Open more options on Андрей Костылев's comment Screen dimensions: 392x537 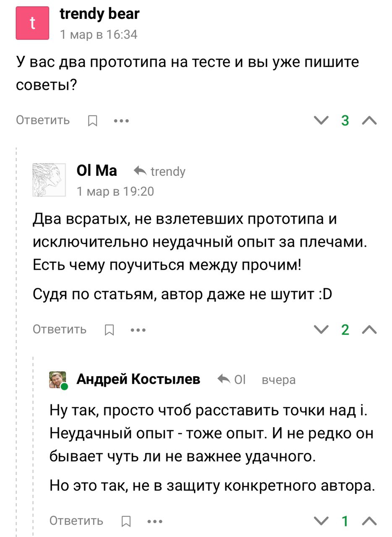pos(154,521)
